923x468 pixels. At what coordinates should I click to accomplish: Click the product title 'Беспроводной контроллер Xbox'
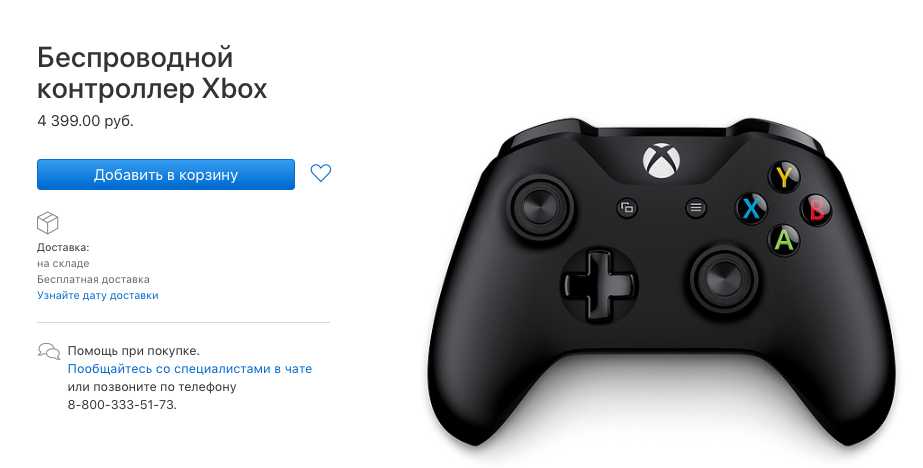(x=152, y=74)
